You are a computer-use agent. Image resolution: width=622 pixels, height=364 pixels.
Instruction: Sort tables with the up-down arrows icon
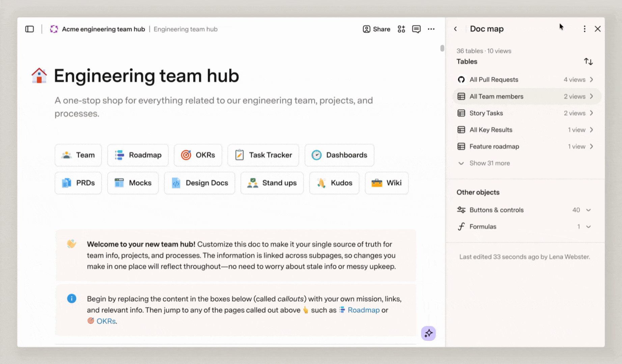pyautogui.click(x=588, y=62)
